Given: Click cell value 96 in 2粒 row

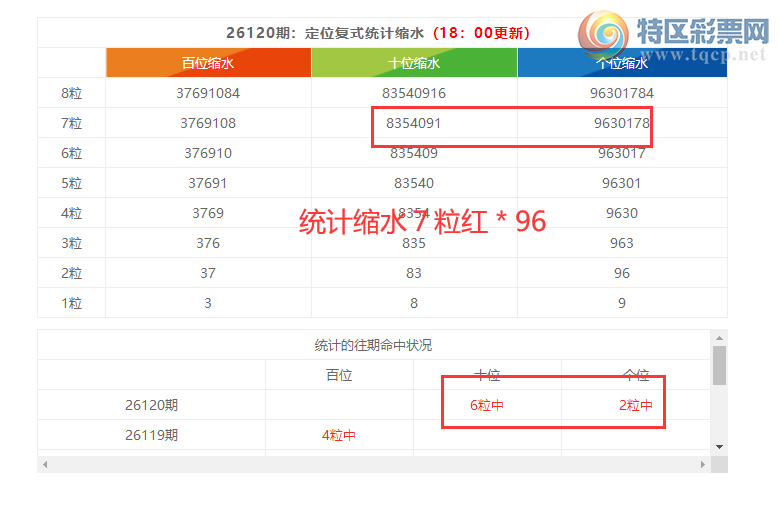Looking at the screenshot, I should click(x=622, y=273).
